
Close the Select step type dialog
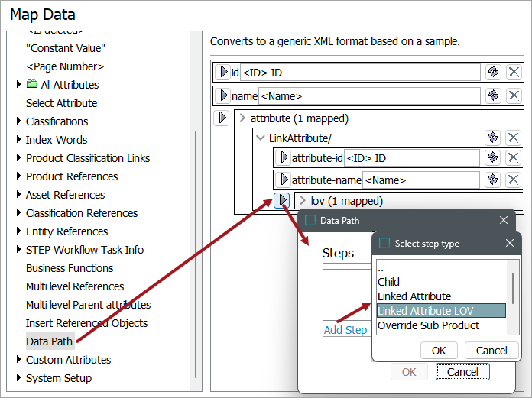pyautogui.click(x=510, y=243)
